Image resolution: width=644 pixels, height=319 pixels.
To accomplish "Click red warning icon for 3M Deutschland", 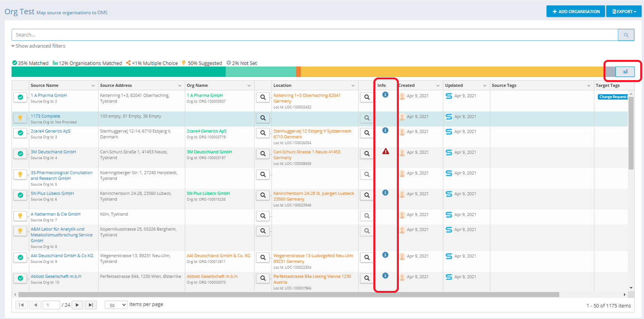I will coord(385,152).
